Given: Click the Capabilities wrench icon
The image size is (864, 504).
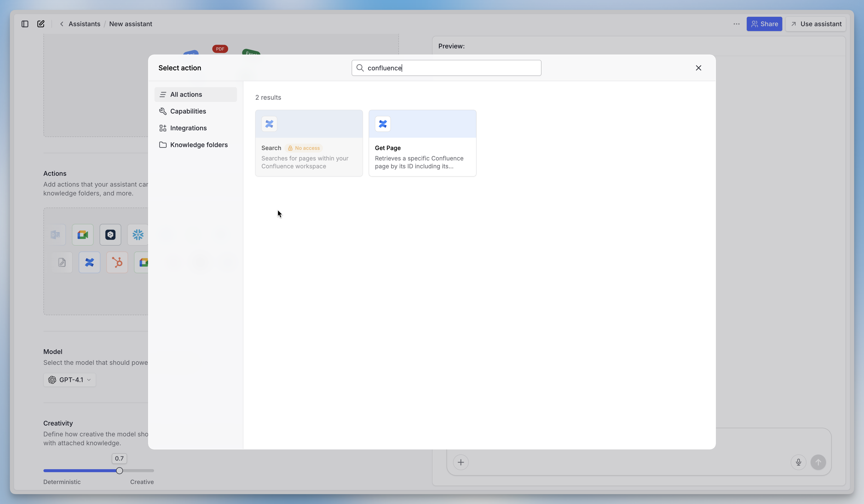Looking at the screenshot, I should pyautogui.click(x=163, y=111).
